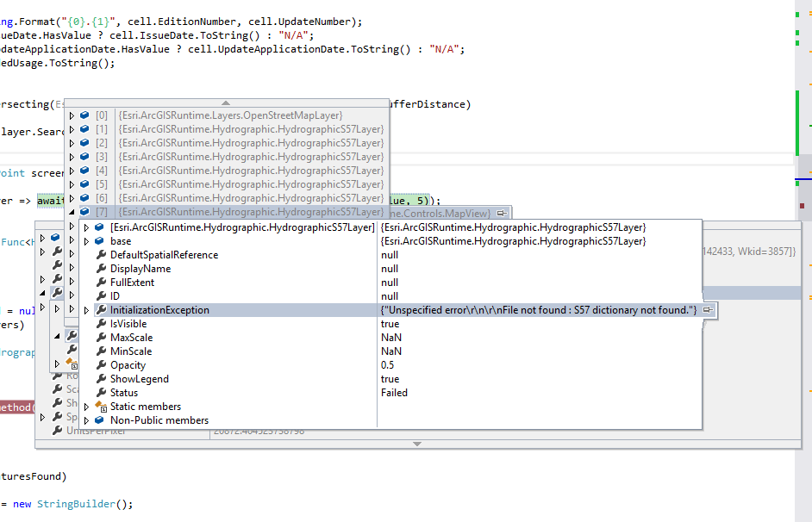812x522 pixels.
Task: Expand the Static members node
Action: point(86,407)
